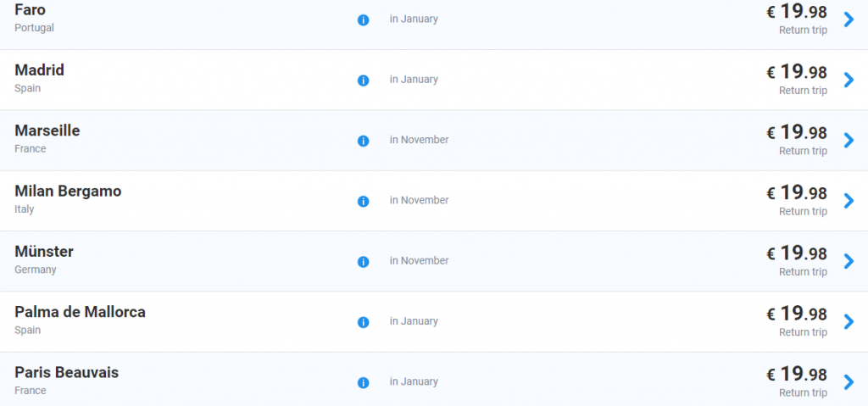Click chevron arrow beside Madrid price

click(x=849, y=80)
